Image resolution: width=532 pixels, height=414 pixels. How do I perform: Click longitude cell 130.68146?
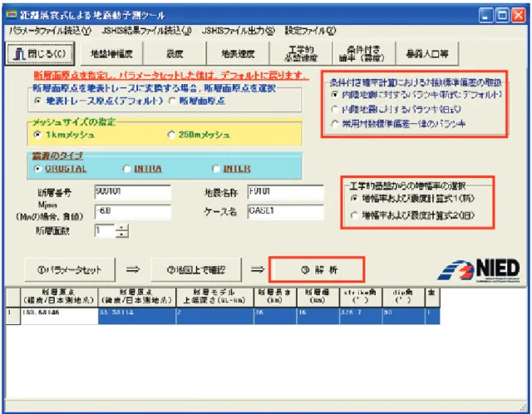(x=59, y=316)
